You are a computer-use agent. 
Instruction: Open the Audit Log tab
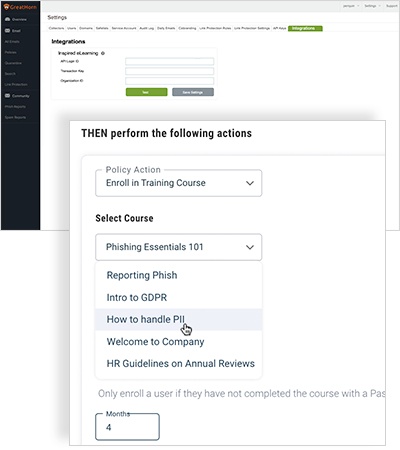(x=147, y=28)
